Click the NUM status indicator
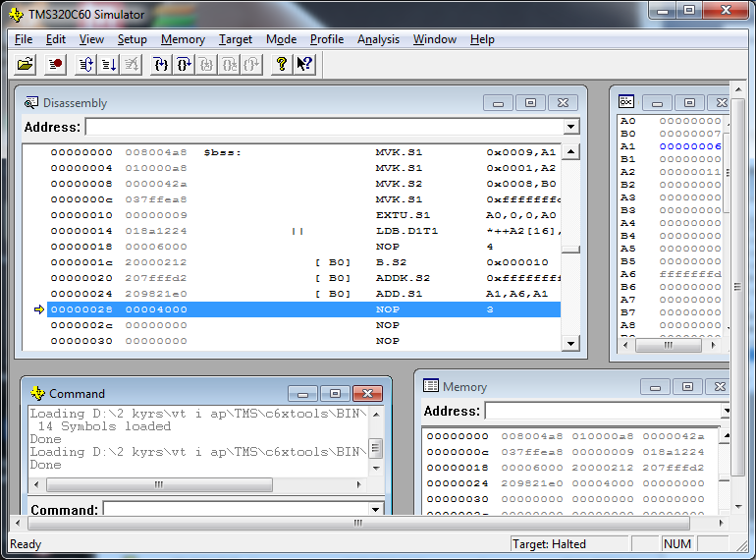Screen dimensions: 756x560 point(676,544)
